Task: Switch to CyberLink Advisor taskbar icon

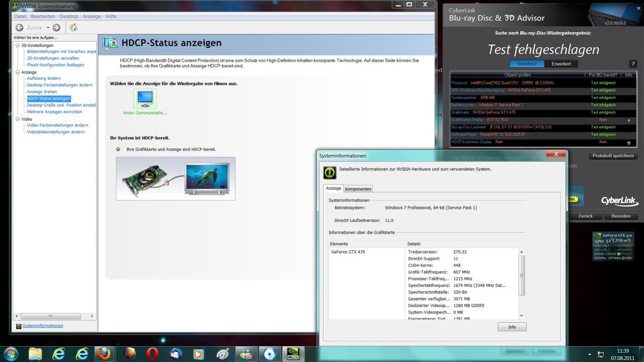Action: coord(270,354)
